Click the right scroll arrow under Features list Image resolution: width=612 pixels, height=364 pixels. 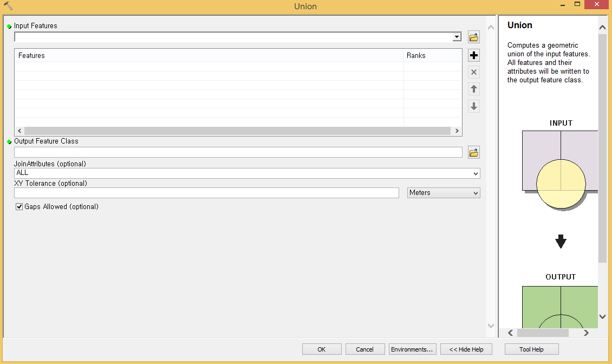coord(457,131)
